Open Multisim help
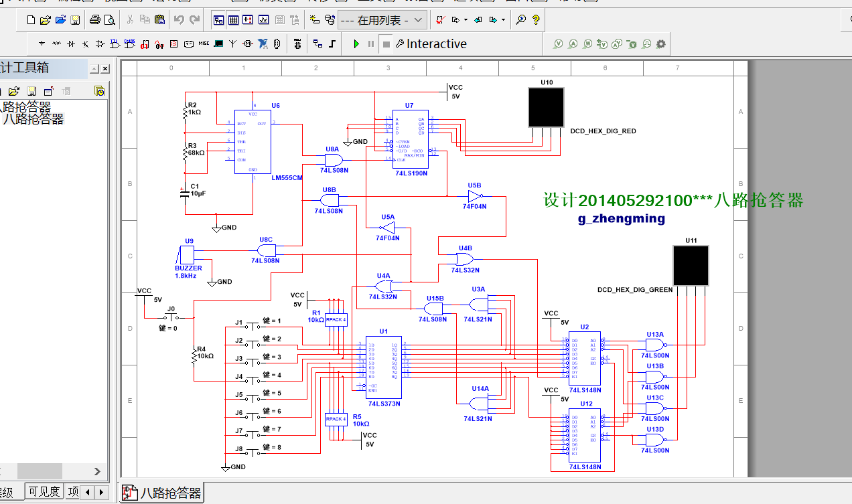This screenshot has width=852, height=504. (536, 20)
